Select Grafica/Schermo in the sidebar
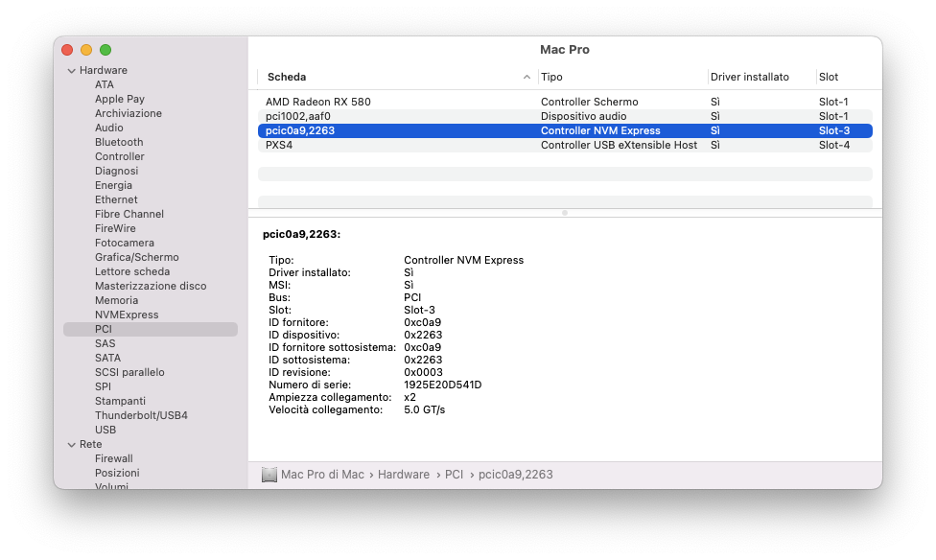This screenshot has width=936, height=560. [137, 257]
